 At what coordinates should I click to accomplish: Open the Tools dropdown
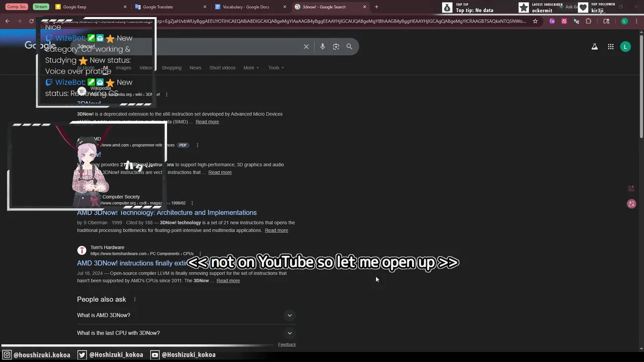(276, 67)
